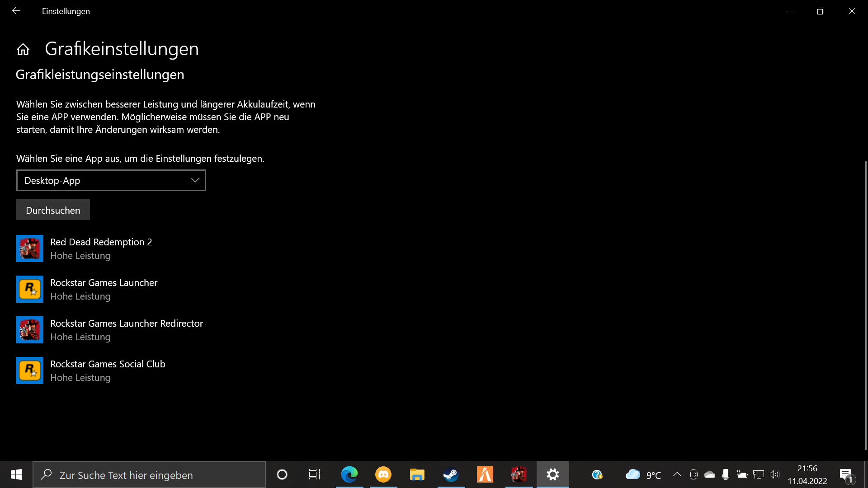Image resolution: width=868 pixels, height=488 pixels.
Task: Click the home icon beside Grafikeinstellungen
Action: tap(23, 49)
